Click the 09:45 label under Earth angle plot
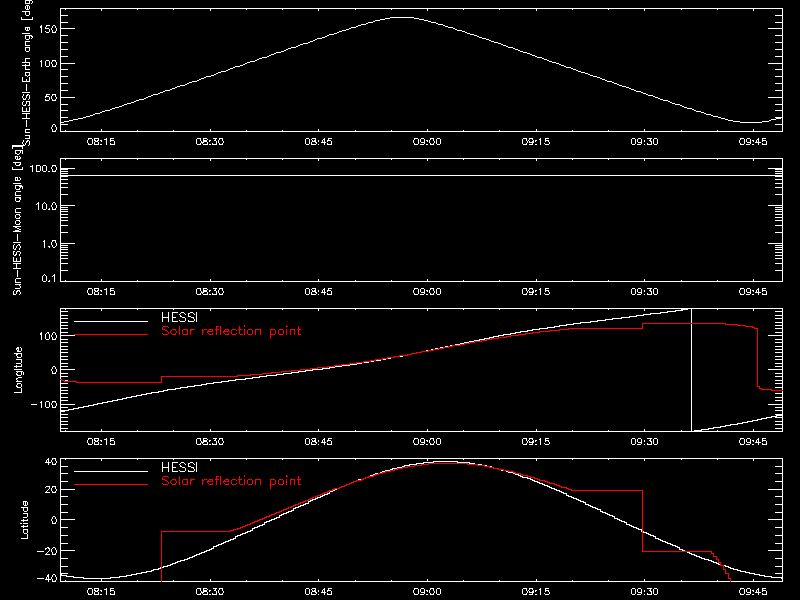Viewport: 800px width, 600px height. click(753, 142)
